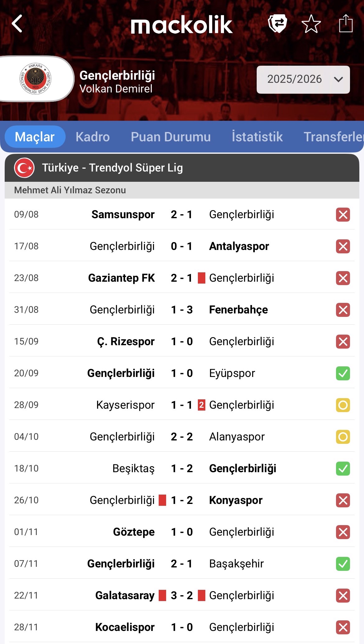
Task: Open the Gençlerbirliği vs Fenerbahçe 1-3 match
Action: [182, 310]
